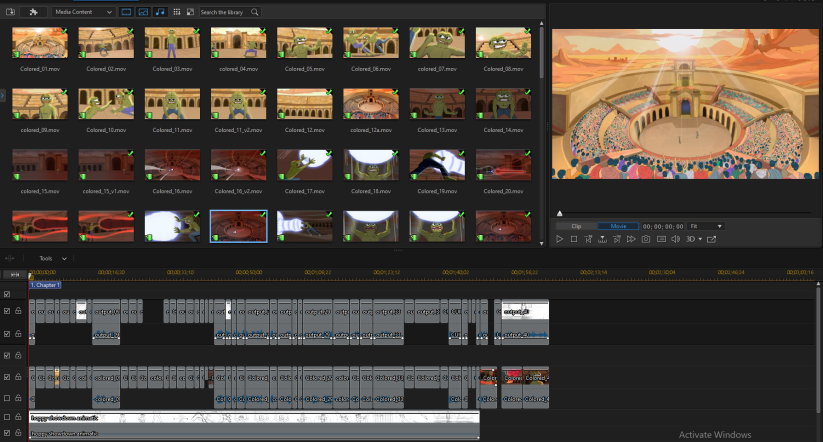This screenshot has width=823, height=442.
Task: Click the library scroll down arrow
Action: [x=541, y=244]
